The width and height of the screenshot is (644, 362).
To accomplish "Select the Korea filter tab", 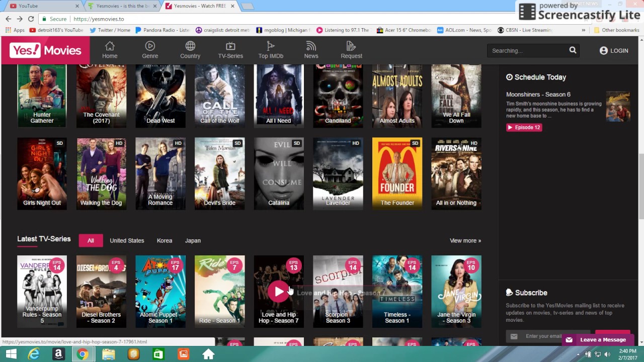I will point(165,240).
